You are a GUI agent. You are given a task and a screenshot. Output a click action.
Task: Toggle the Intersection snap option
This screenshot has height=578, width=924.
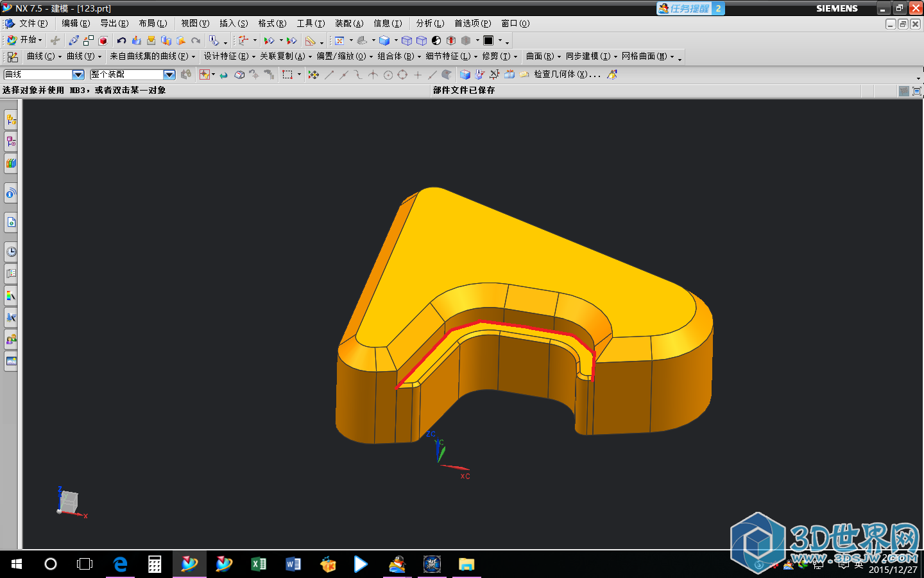[x=373, y=74]
